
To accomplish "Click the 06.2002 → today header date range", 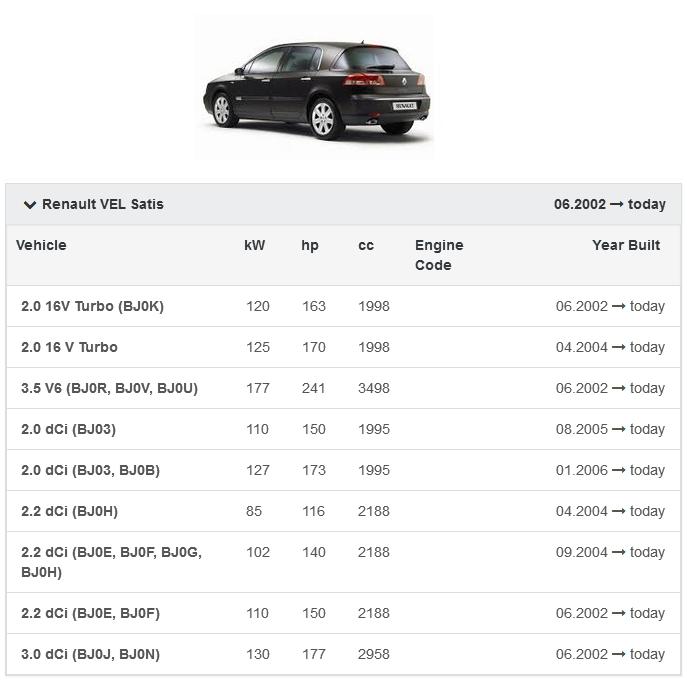I will point(610,204).
